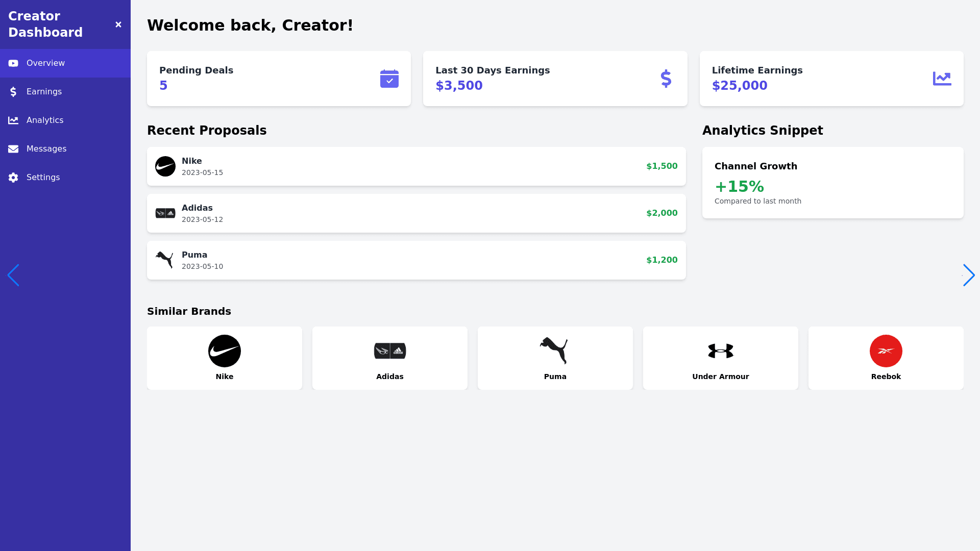
Task: Go to the Earnings section
Action: [x=44, y=92]
